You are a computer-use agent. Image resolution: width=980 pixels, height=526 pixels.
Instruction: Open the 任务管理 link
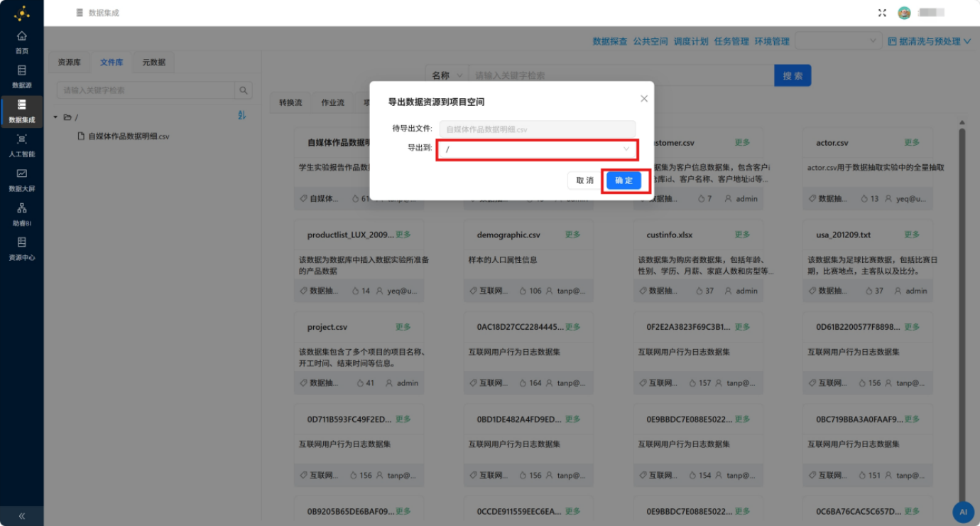[731, 41]
